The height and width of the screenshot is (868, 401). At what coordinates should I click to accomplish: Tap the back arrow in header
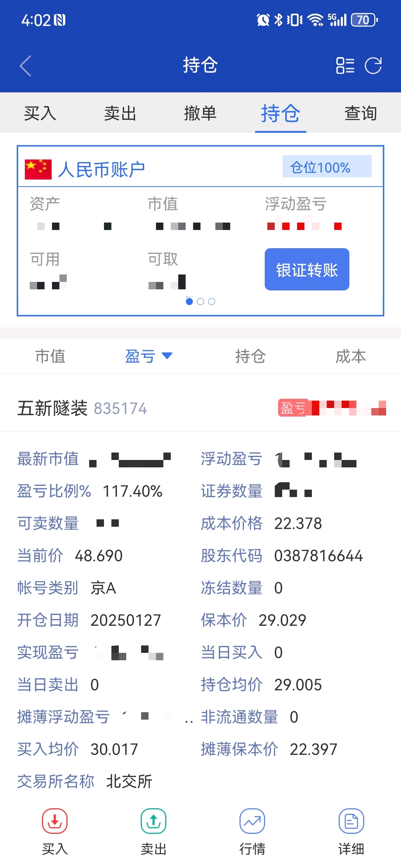click(26, 66)
